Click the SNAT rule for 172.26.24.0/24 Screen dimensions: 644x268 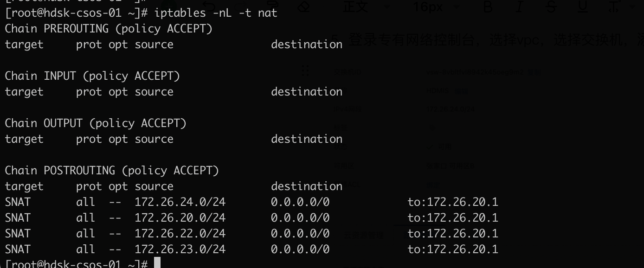pos(180,202)
